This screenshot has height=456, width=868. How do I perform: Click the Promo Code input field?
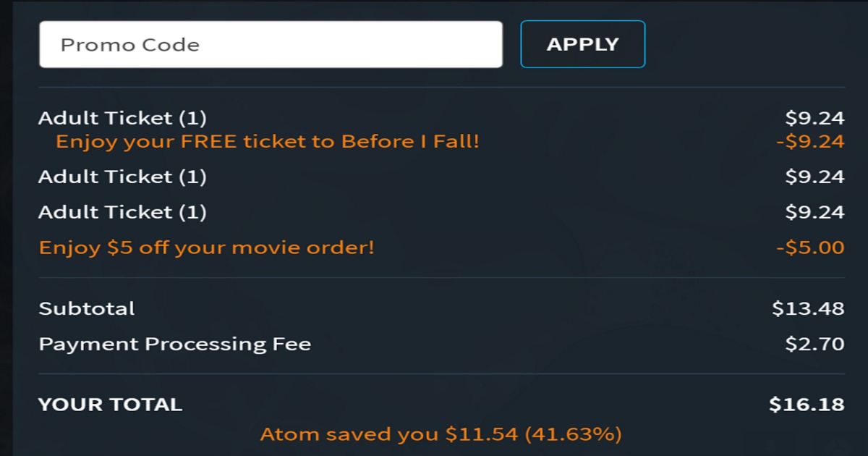(x=271, y=45)
